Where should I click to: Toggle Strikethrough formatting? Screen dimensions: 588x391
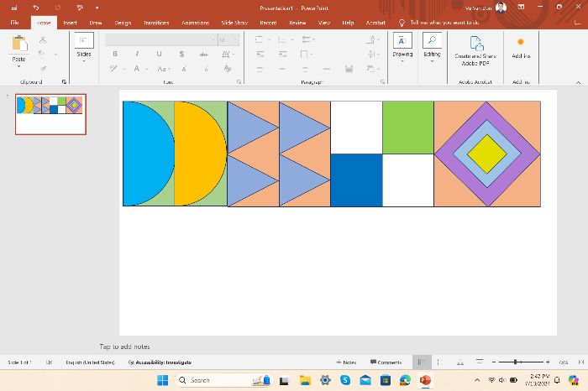[x=203, y=55]
